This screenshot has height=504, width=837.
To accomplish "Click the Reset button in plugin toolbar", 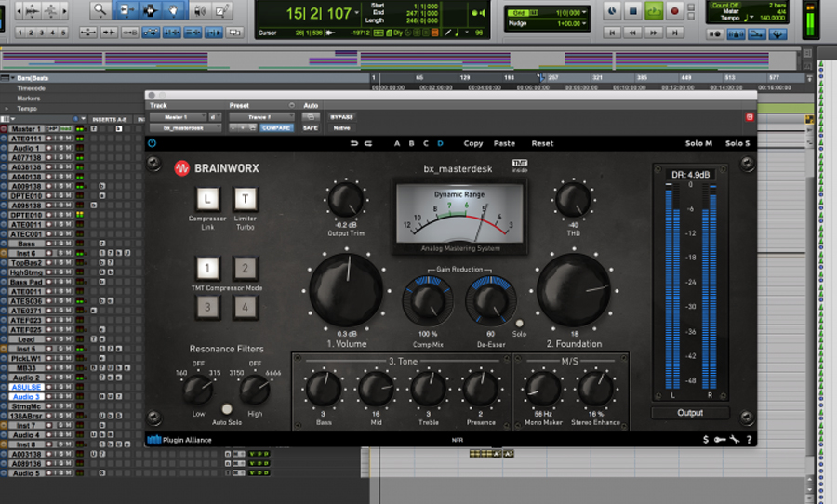I will 542,143.
